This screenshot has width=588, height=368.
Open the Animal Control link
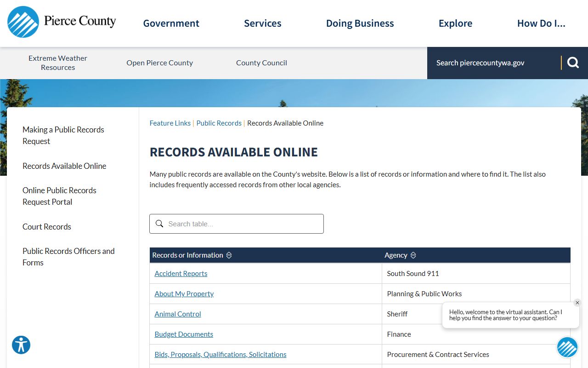[178, 314]
